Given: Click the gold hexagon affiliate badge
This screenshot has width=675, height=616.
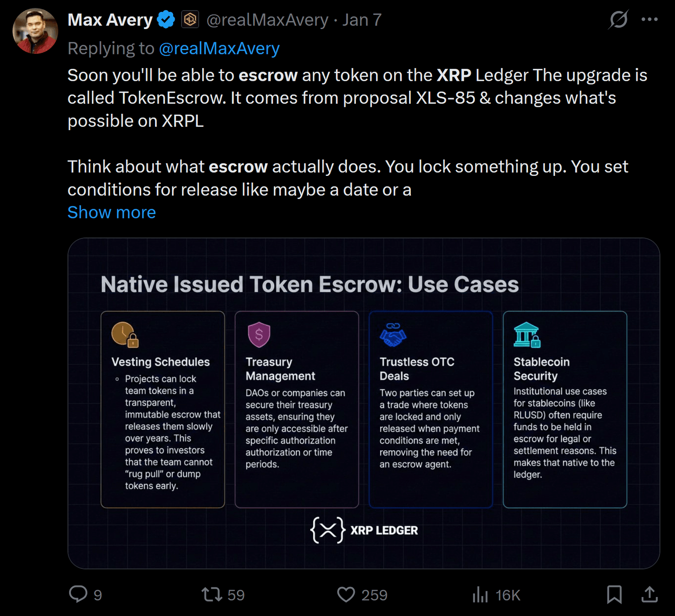Looking at the screenshot, I should tap(190, 20).
